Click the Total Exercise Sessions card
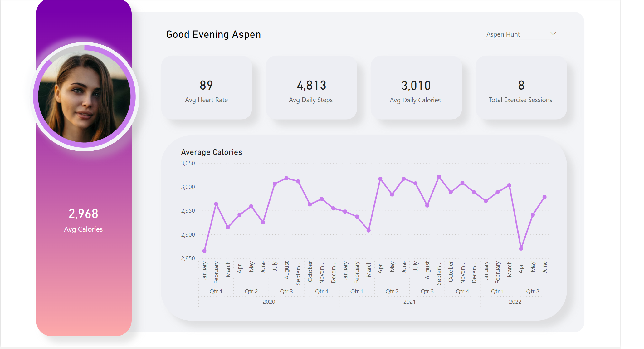This screenshot has width=644, height=349. coord(521,88)
